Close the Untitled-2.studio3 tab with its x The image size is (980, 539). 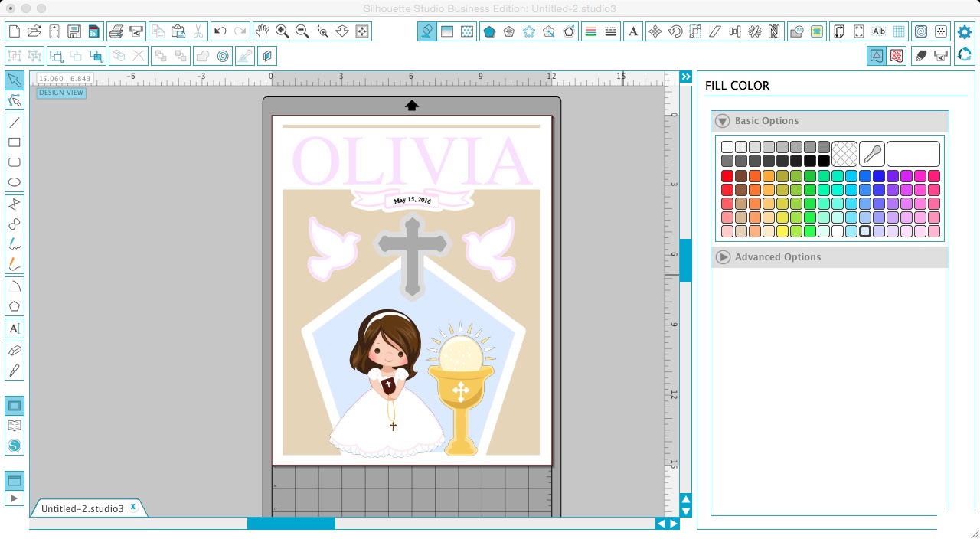[133, 506]
